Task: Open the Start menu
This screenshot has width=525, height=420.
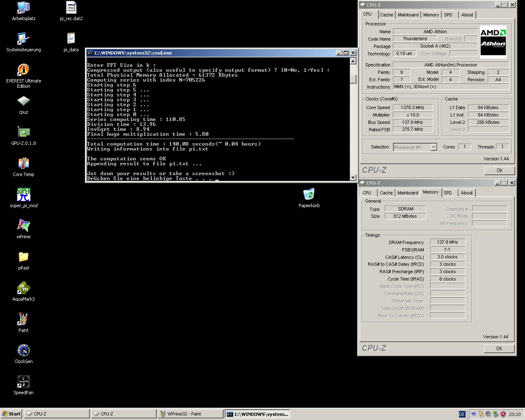Action: 11,414
